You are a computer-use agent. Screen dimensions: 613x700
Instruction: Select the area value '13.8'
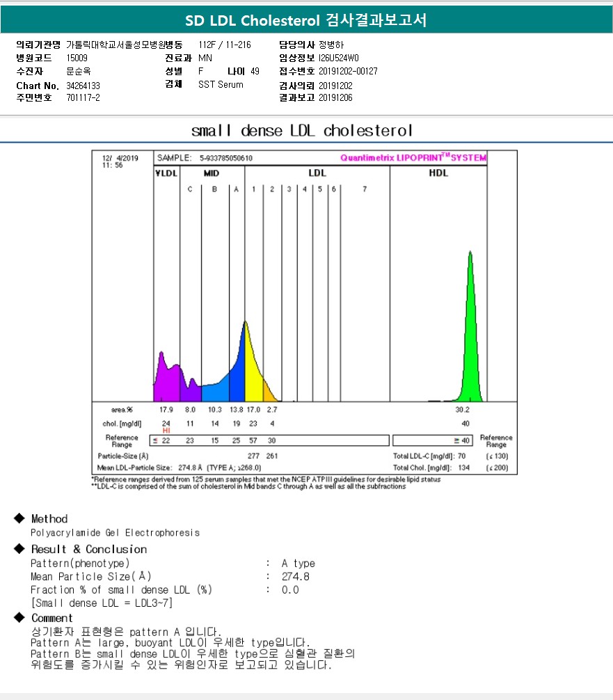coord(236,410)
